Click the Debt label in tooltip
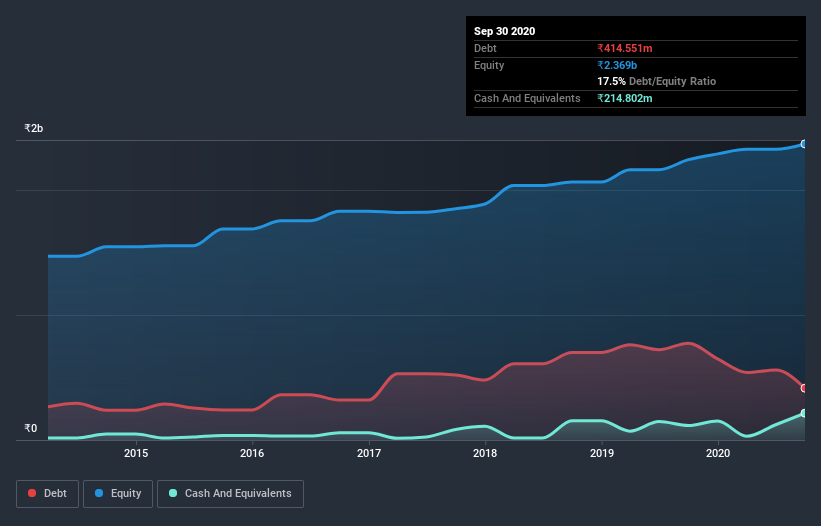821x526 pixels. click(x=485, y=49)
